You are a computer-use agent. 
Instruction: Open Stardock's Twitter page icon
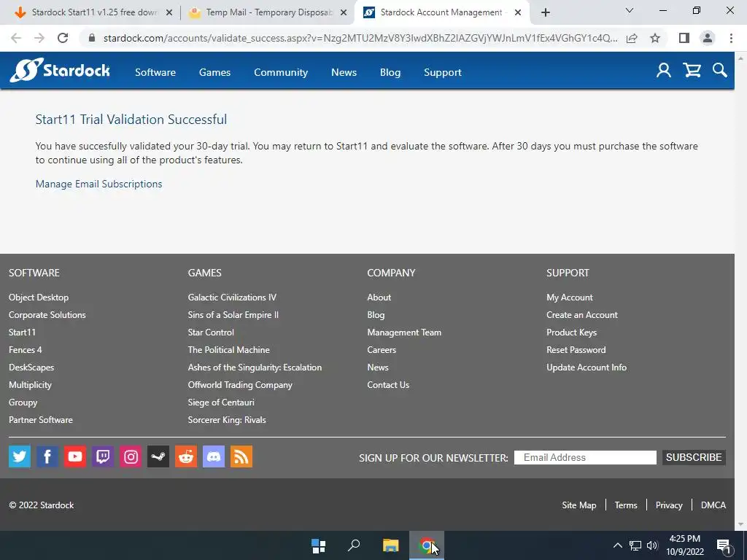(20, 456)
